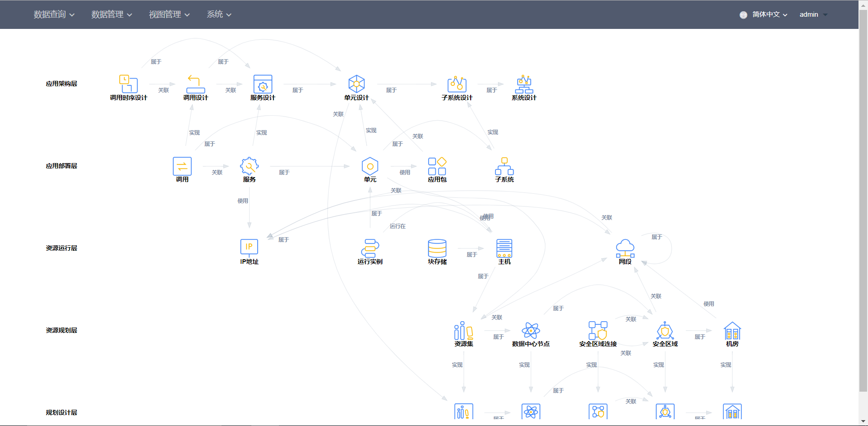Click the scrollbar down arrow
This screenshot has height=426, width=868.
click(x=863, y=421)
